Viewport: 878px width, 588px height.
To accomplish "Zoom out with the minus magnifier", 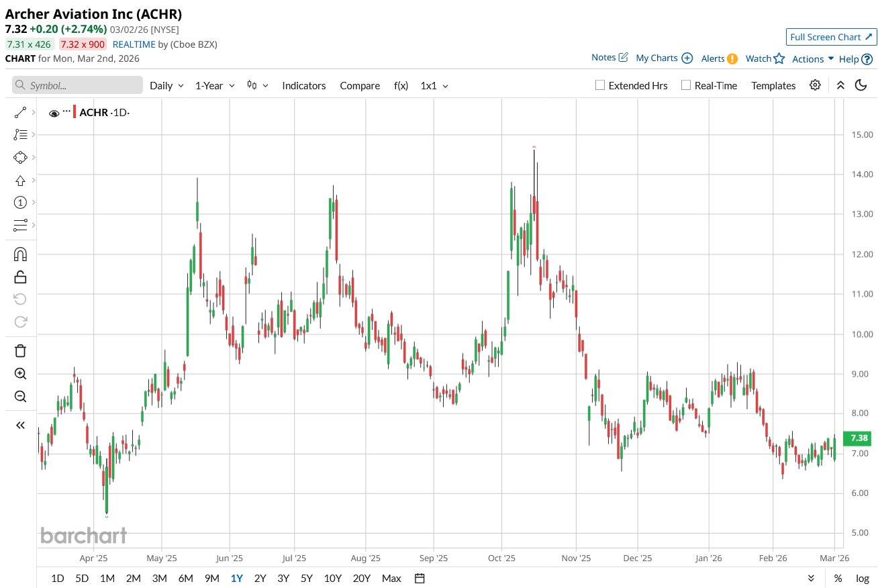I will click(x=20, y=396).
